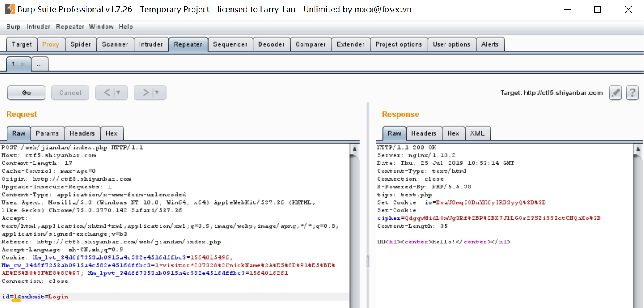Switch to the Proxy tab
The height and width of the screenshot is (308, 644).
tap(51, 44)
